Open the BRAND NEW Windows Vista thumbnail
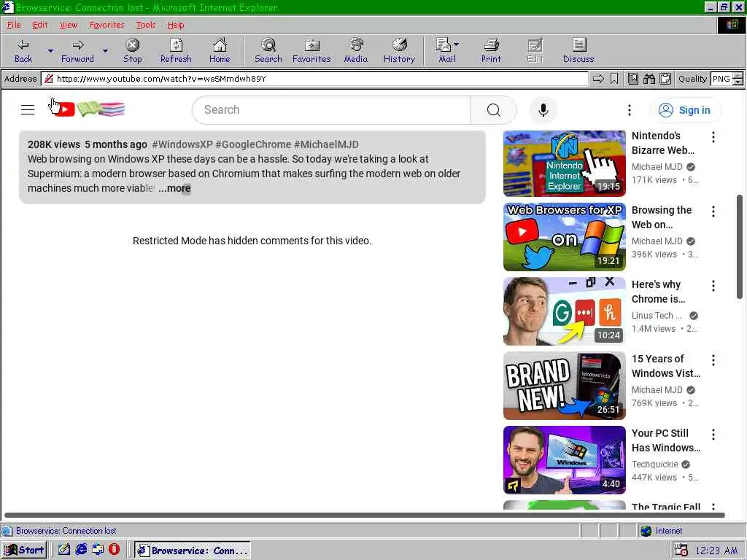Viewport: 747px width, 560px height. [564, 386]
